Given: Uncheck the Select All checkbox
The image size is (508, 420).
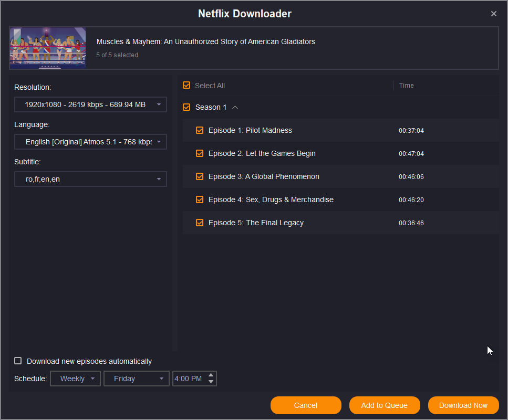Looking at the screenshot, I should coord(186,85).
